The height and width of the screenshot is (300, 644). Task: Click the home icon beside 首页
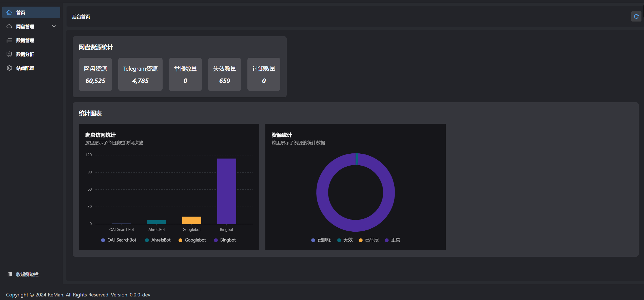9,12
